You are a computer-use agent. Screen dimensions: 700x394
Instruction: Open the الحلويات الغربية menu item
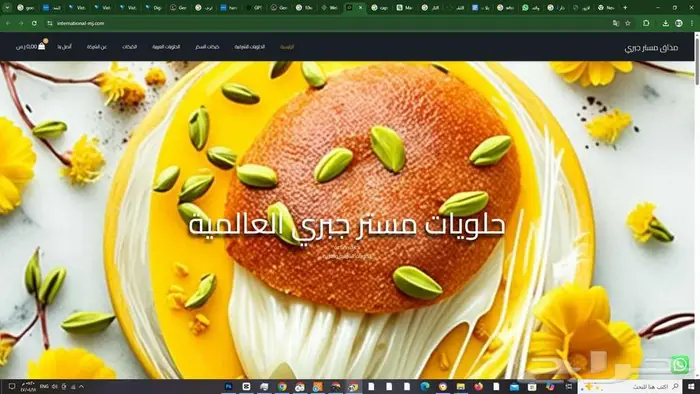166,46
